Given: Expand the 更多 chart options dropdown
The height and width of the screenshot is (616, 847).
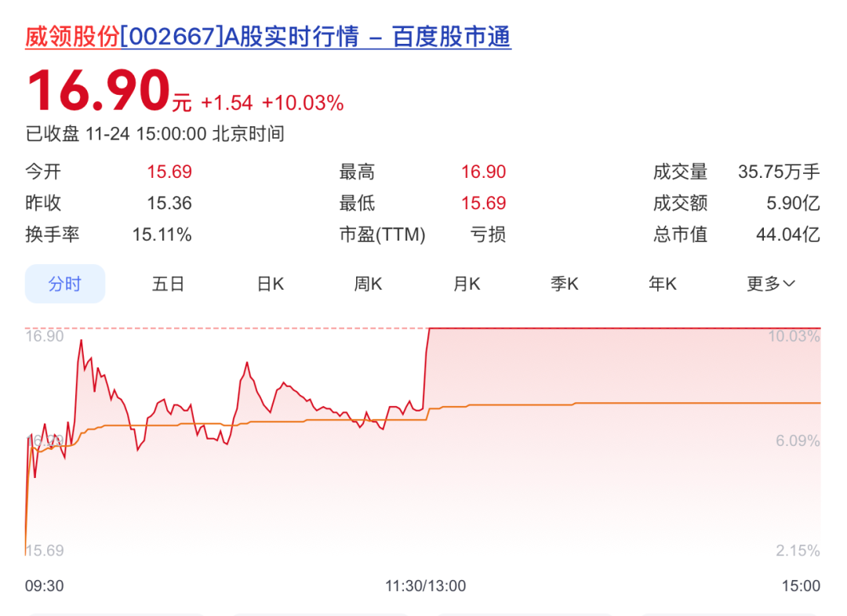Looking at the screenshot, I should click(x=769, y=284).
